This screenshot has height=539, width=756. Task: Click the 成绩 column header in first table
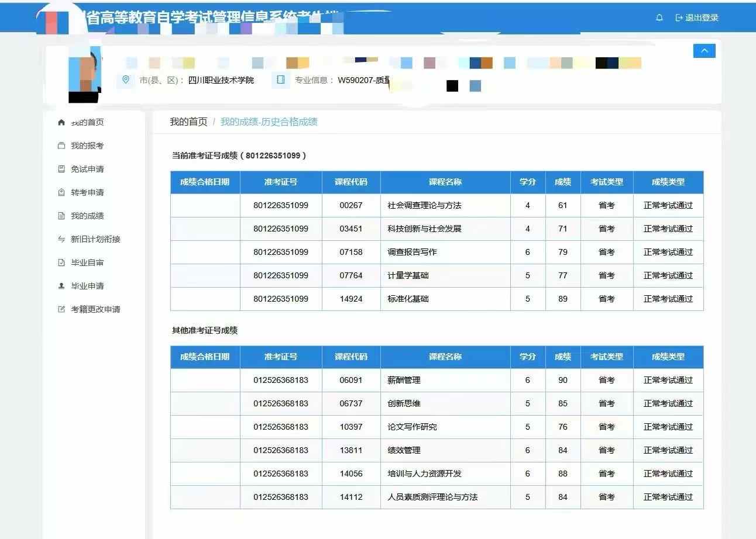click(x=562, y=182)
